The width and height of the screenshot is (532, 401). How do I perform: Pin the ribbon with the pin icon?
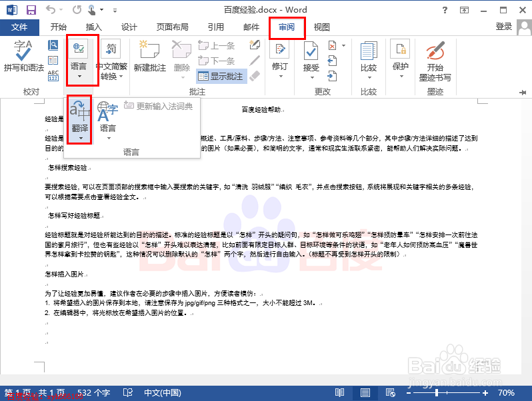click(523, 92)
